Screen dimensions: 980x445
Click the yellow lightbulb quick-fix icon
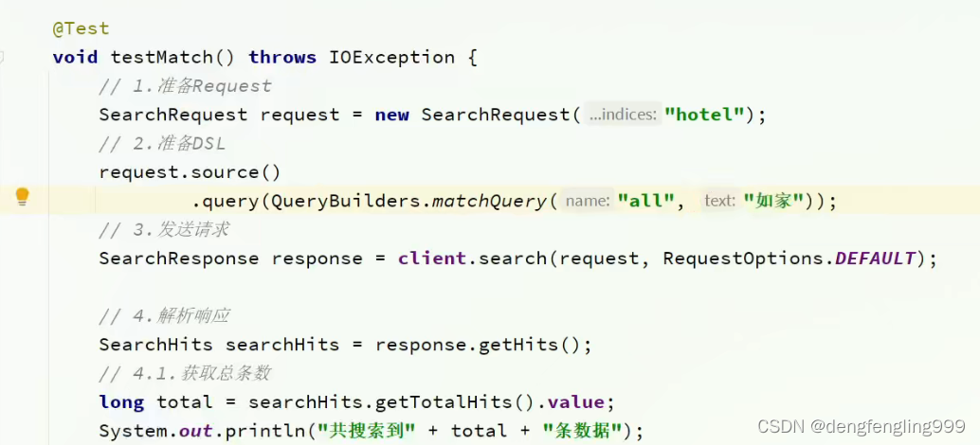click(22, 197)
